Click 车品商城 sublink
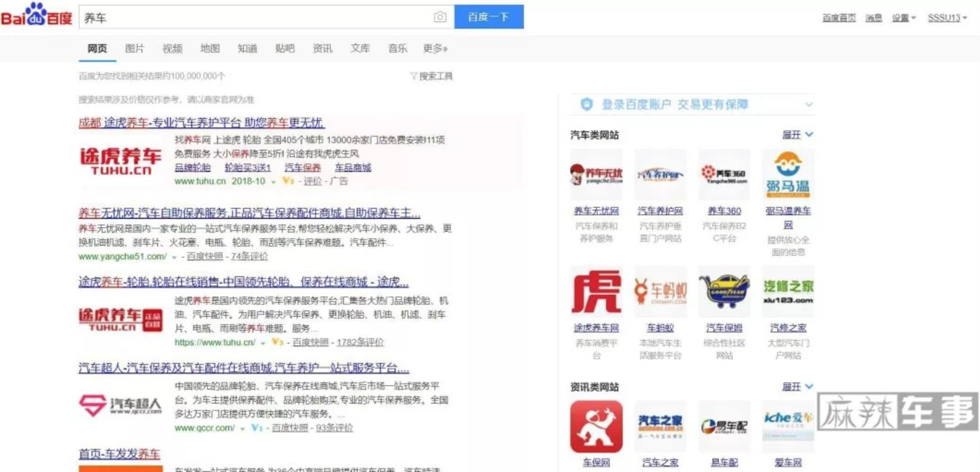The width and height of the screenshot is (980, 472). tap(353, 168)
